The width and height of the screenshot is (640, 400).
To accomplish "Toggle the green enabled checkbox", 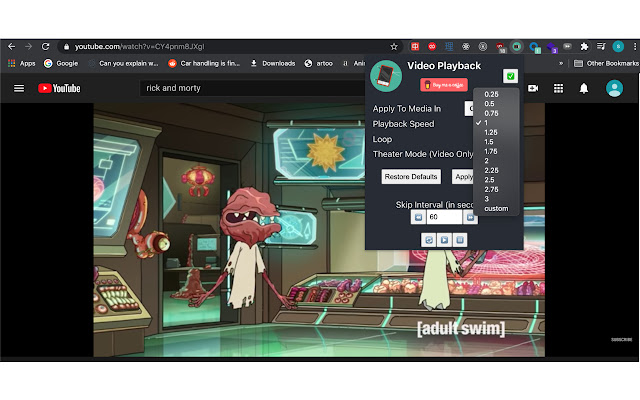I will (x=510, y=76).
